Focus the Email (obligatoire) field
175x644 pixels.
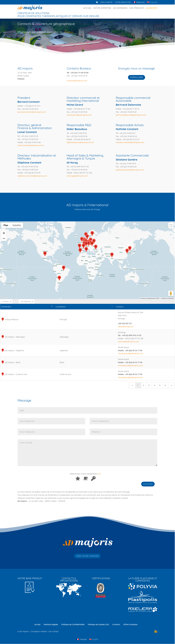click(51, 432)
